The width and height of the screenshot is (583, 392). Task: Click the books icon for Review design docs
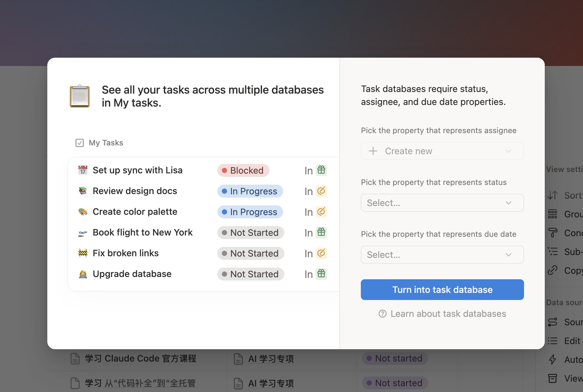(83, 191)
